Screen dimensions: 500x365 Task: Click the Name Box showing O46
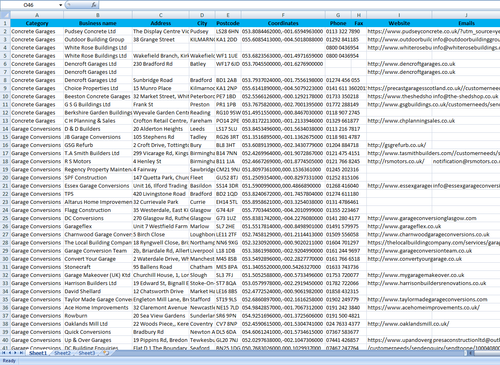(x=29, y=5)
